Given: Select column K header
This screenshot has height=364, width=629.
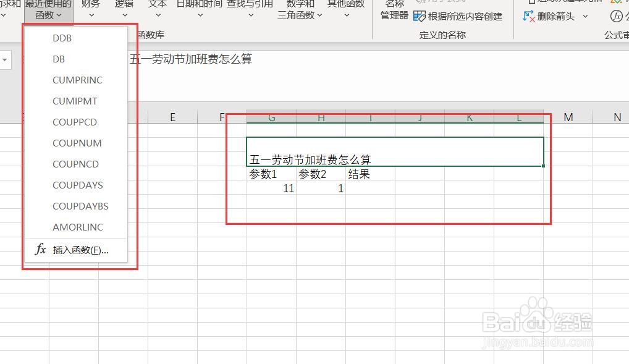Looking at the screenshot, I should pyautogui.click(x=470, y=117).
